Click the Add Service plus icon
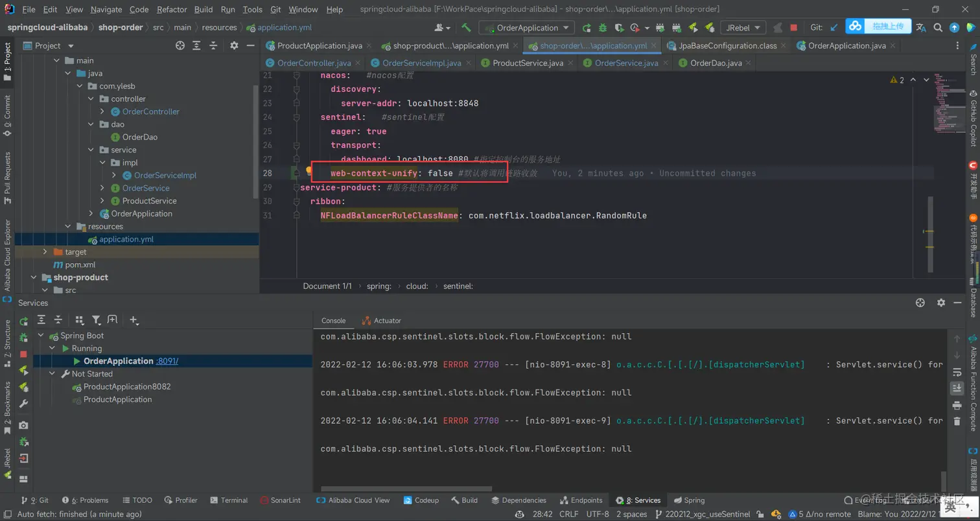Screen dimensions: 980x521 [x=134, y=319]
